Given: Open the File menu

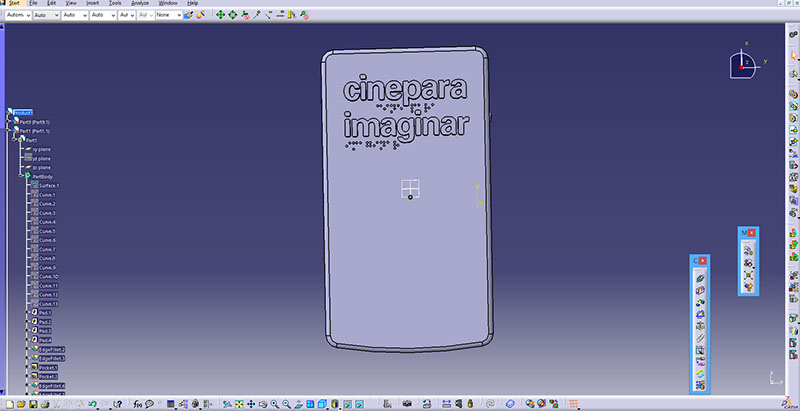Looking at the screenshot, I should (x=33, y=3).
